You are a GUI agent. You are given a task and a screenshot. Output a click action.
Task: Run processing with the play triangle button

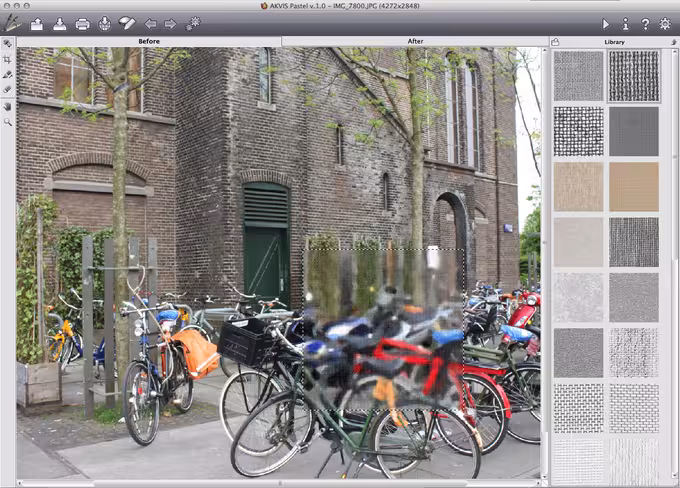click(x=605, y=24)
